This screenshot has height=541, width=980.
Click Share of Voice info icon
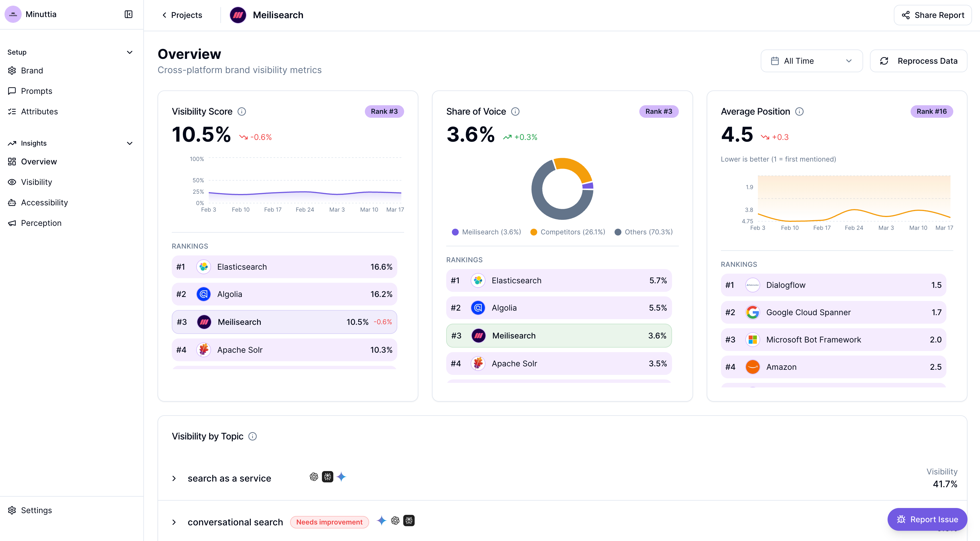coord(515,111)
